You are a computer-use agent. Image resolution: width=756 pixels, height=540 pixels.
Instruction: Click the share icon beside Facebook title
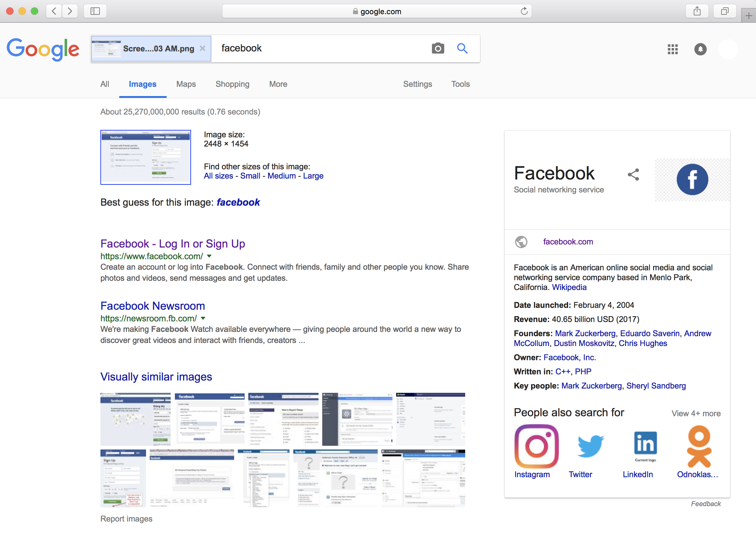coord(634,174)
